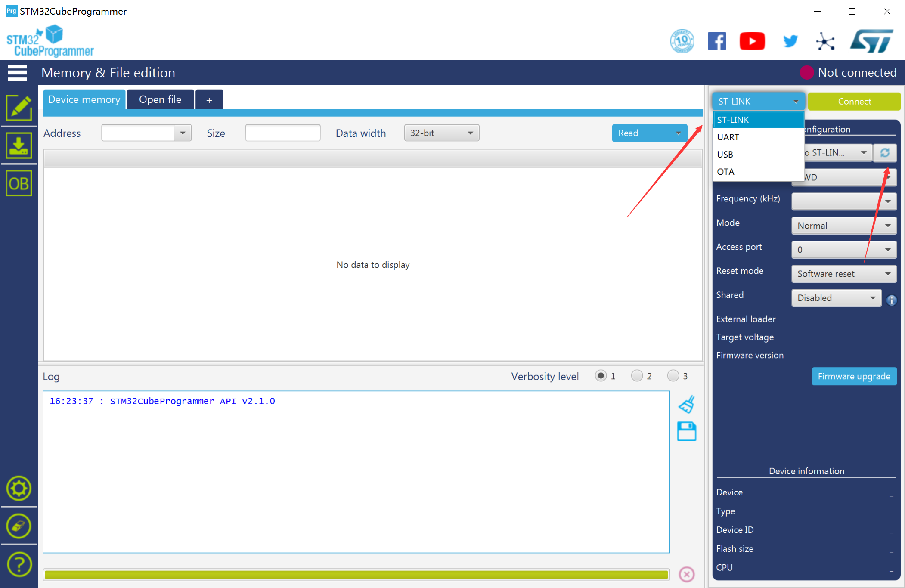Open the hamburger menu icon
The width and height of the screenshot is (905, 588).
click(17, 73)
